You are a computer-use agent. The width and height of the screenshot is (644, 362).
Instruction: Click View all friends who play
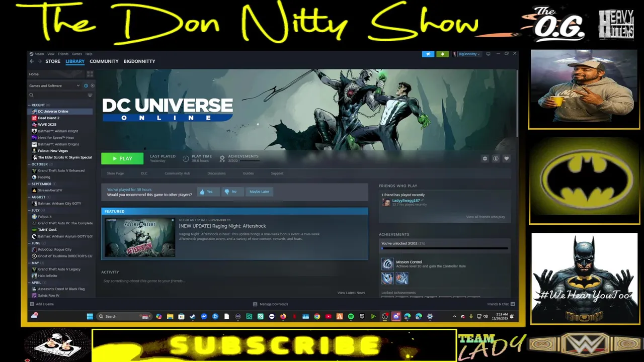pos(486,217)
